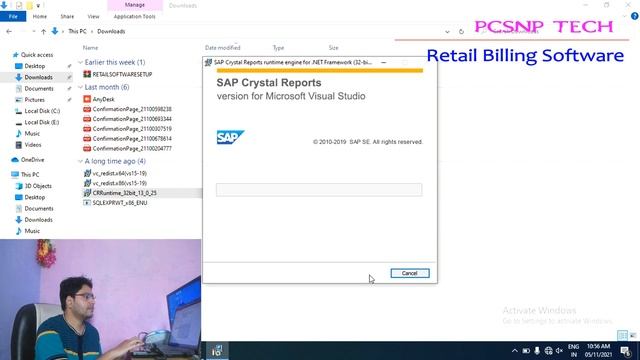Select ConfirmationPage_21100693344 file
Screen dimensions: 640x360
pyautogui.click(x=132, y=119)
